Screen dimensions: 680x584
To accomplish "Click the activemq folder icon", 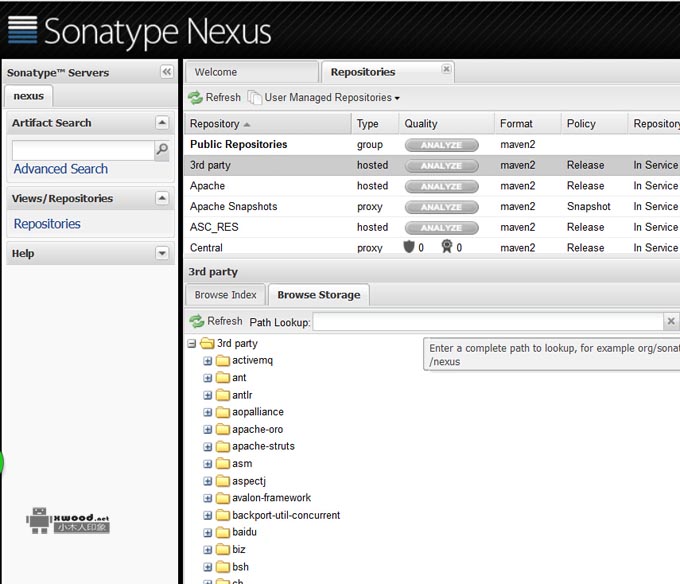I will tap(223, 360).
